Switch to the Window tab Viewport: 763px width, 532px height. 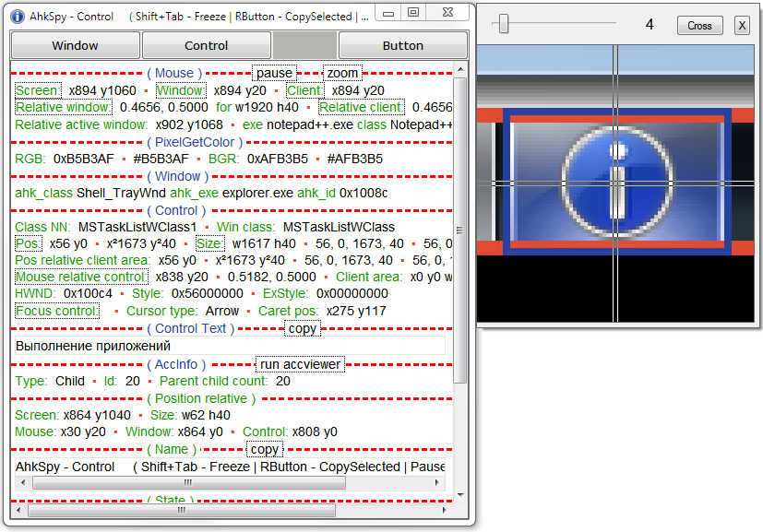75,46
